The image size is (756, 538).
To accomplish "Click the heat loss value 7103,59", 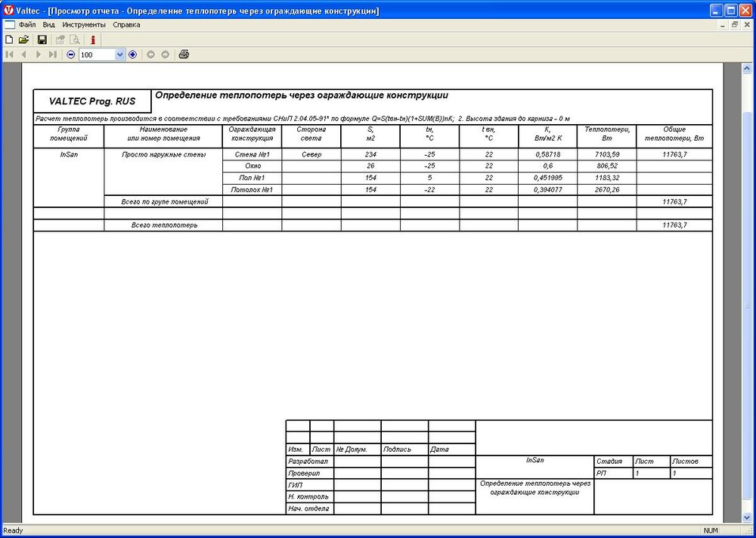I will point(607,154).
